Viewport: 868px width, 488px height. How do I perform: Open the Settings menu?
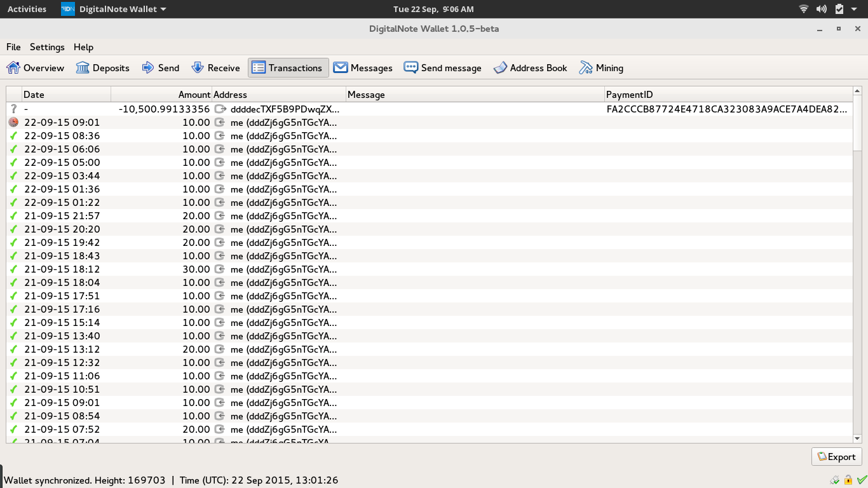47,47
